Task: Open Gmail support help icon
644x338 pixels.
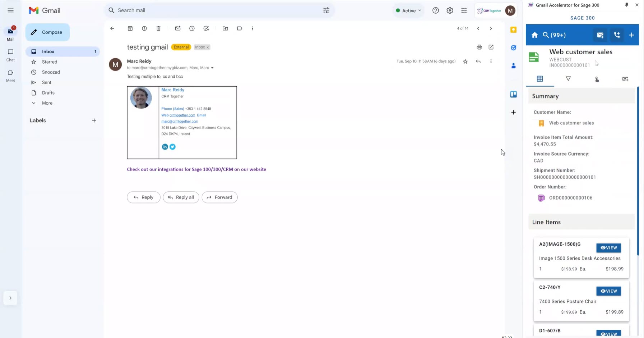Action: tap(436, 10)
